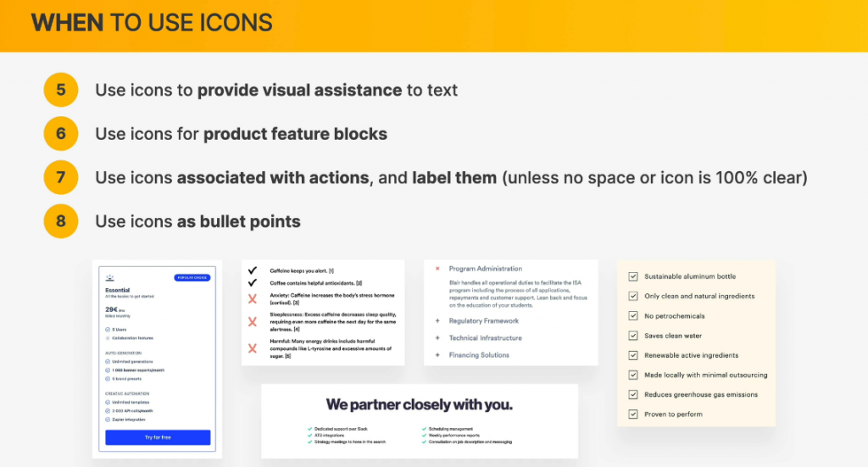Toggle the 'Proven to perform' checkbox

coord(632,414)
